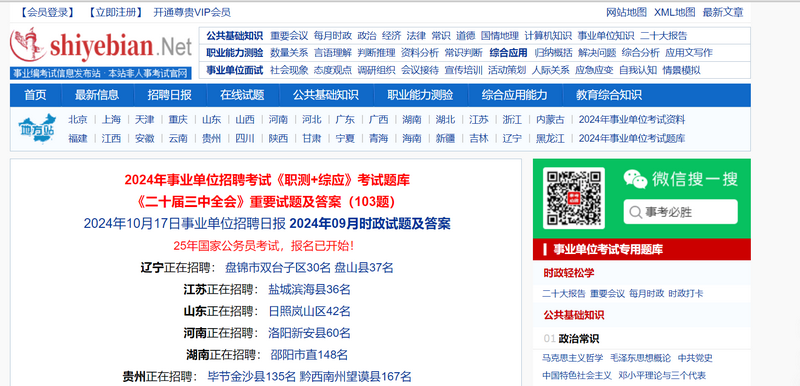The image size is (800, 386).
Task: Open 应急应变 interview category link
Action: tap(594, 70)
